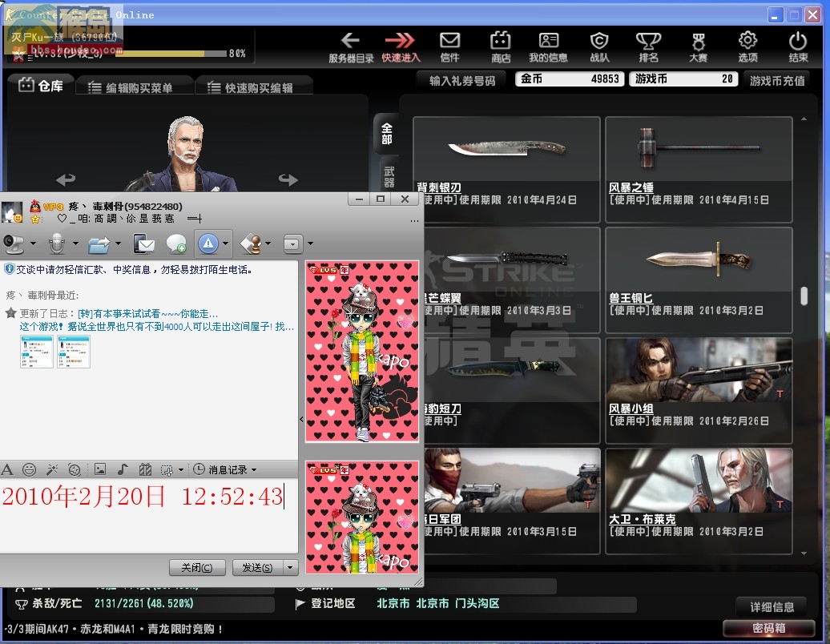Send a gift via gift box icon

(145, 469)
